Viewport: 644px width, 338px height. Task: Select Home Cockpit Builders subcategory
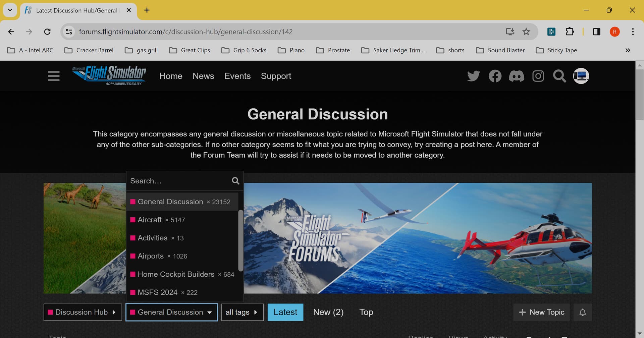pyautogui.click(x=182, y=274)
